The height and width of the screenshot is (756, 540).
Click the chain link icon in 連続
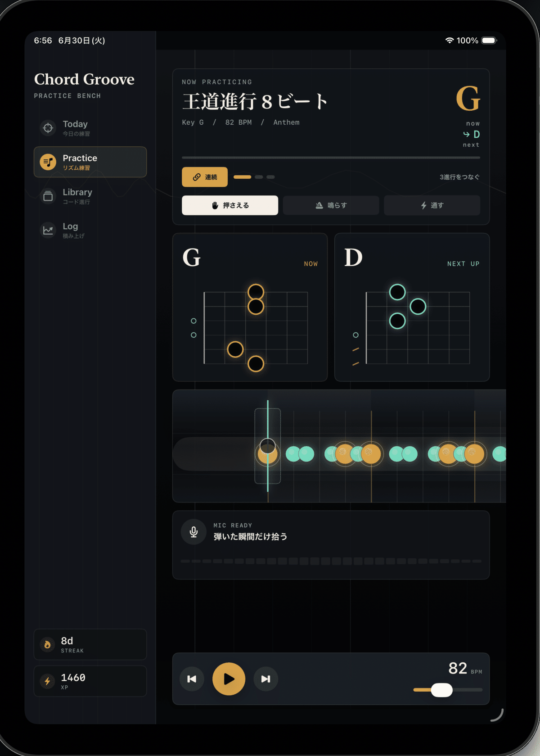point(197,177)
